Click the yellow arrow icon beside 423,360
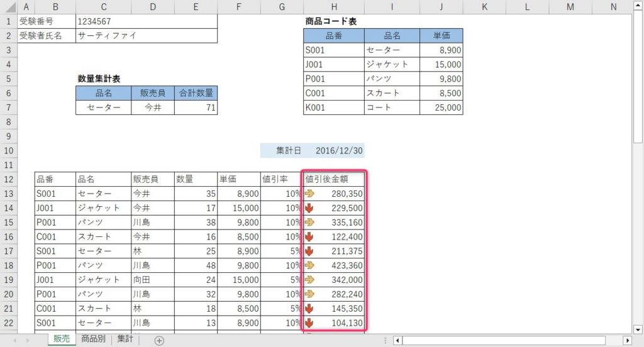644x347 pixels. point(309,265)
